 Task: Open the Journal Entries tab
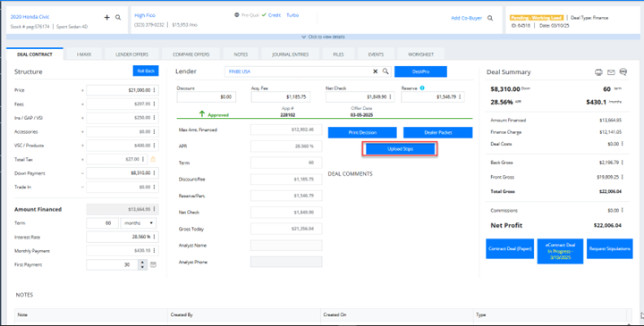290,54
